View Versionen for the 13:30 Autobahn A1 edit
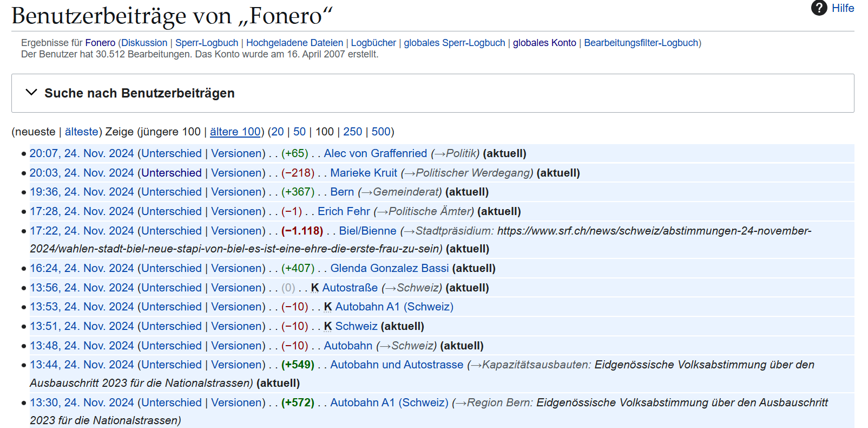The width and height of the screenshot is (868, 428). 236,403
